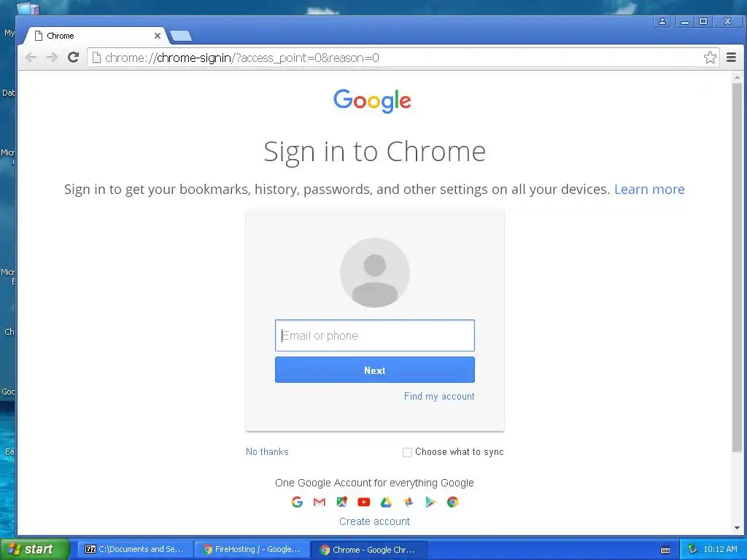The width and height of the screenshot is (747, 560).
Task: Open the profile avatar button in title bar
Action: 662,21
